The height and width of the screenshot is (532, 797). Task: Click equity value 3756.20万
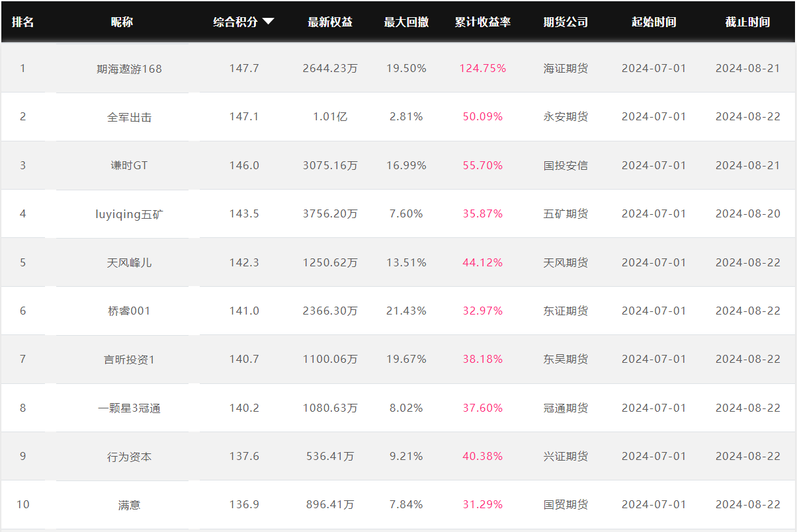click(330, 213)
